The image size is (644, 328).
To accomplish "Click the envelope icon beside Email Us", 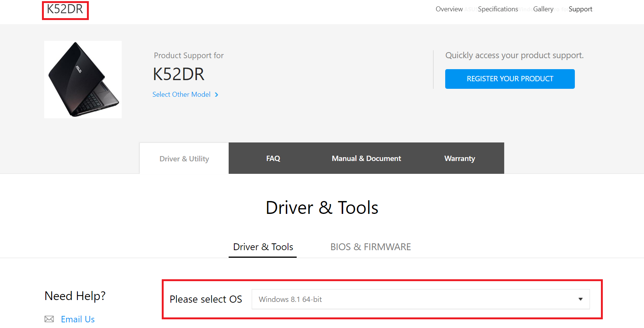I will pos(49,319).
